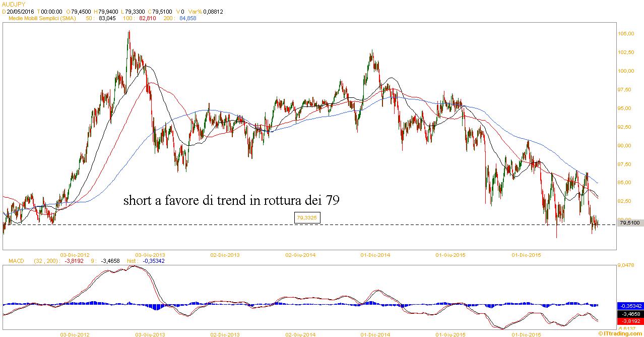Image resolution: width=644 pixels, height=337 pixels.
Task: Click the 02-Giu-2014 date on main chart axis
Action: click(300, 255)
